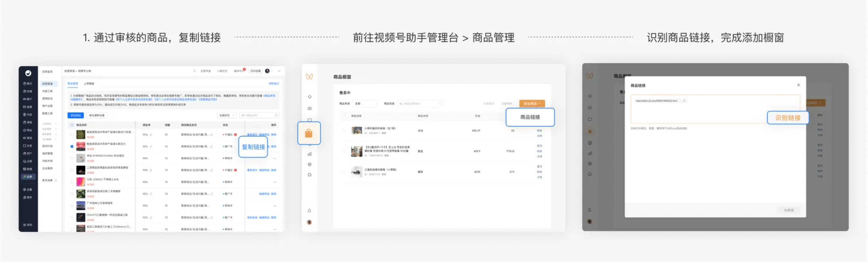This screenshot has width=868, height=262.
Task: Click the butterfly logo in middle panel
Action: (309, 77)
